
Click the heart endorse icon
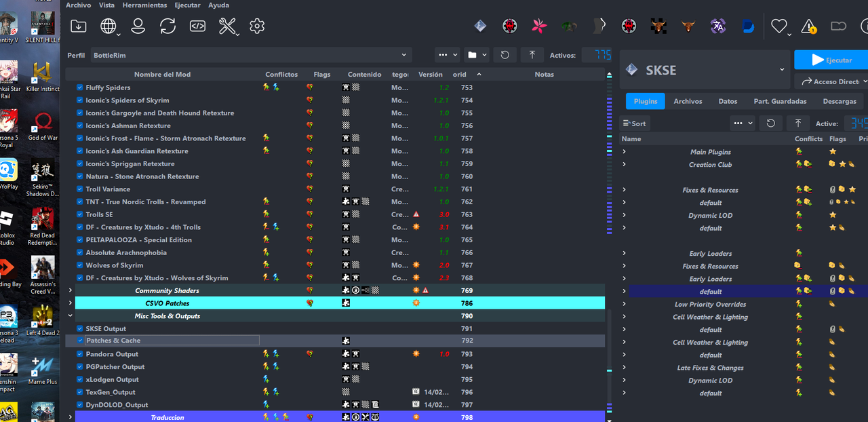[778, 26]
